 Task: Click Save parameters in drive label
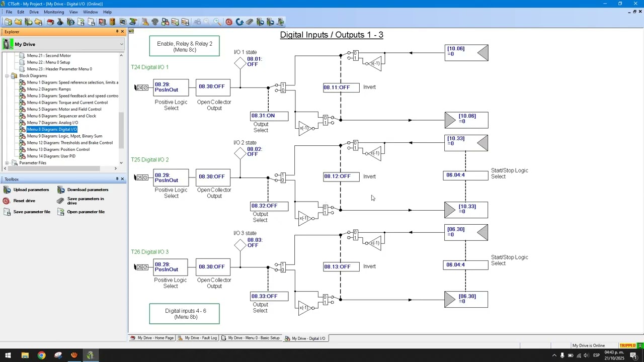point(86,201)
